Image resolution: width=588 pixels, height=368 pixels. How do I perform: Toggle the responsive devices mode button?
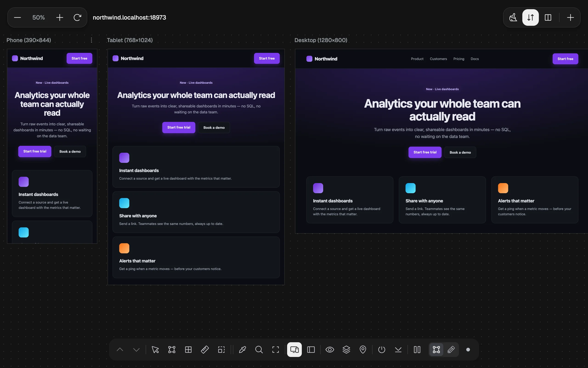294,350
